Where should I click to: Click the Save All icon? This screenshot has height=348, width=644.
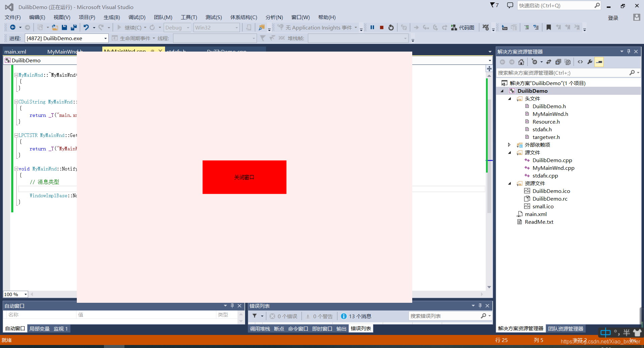pos(74,27)
